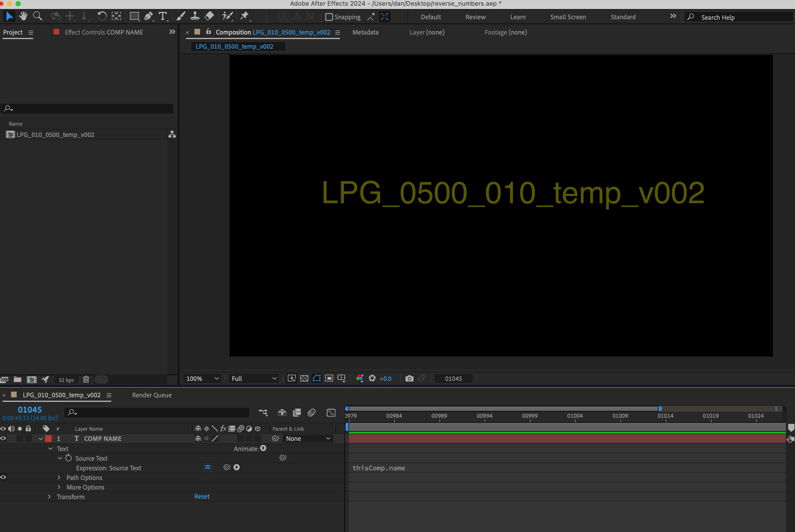
Task: Activate the Puppet Pin tool
Action: coord(244,16)
